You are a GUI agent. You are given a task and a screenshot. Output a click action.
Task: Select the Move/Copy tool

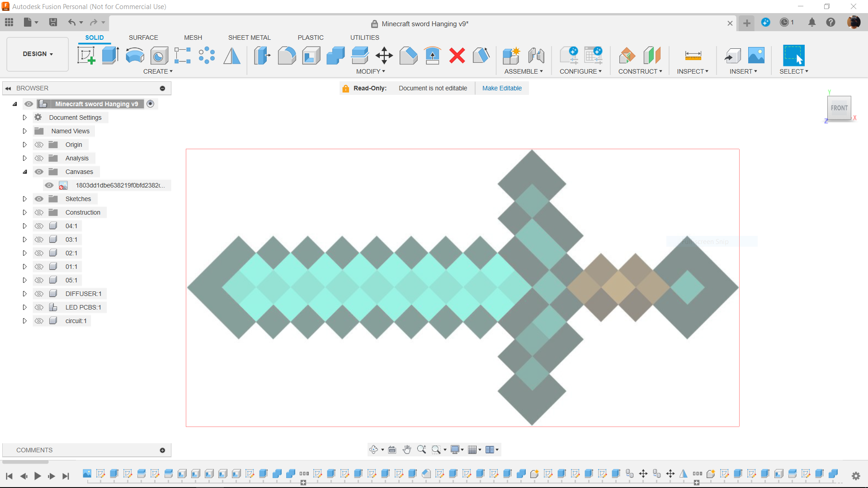coord(384,55)
